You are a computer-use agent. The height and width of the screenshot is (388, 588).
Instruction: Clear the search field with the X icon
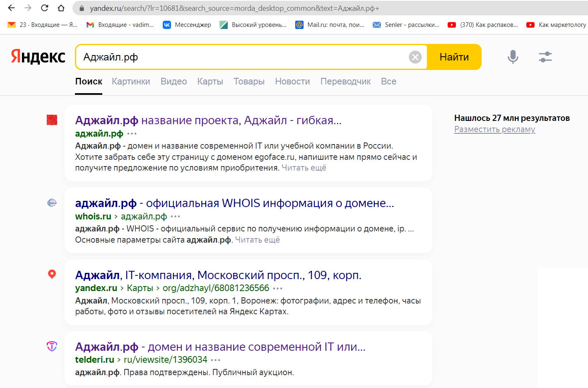[x=415, y=57]
